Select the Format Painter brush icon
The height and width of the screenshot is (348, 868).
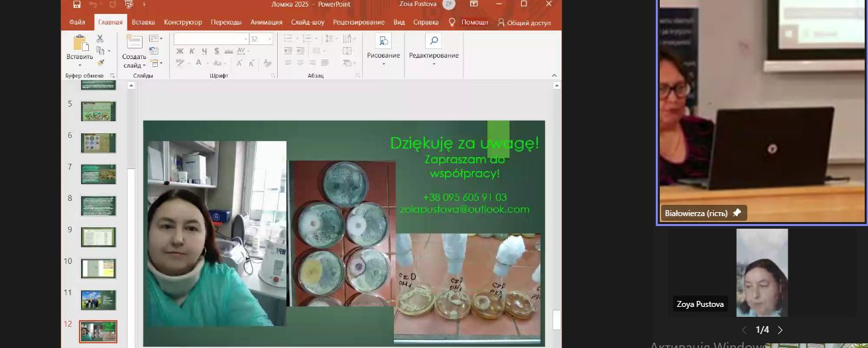click(100, 63)
